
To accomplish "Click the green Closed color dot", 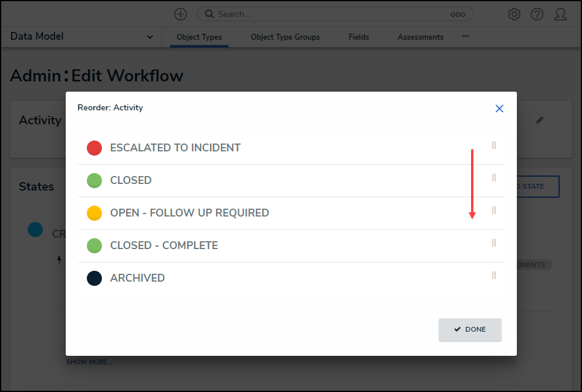I will 94,180.
